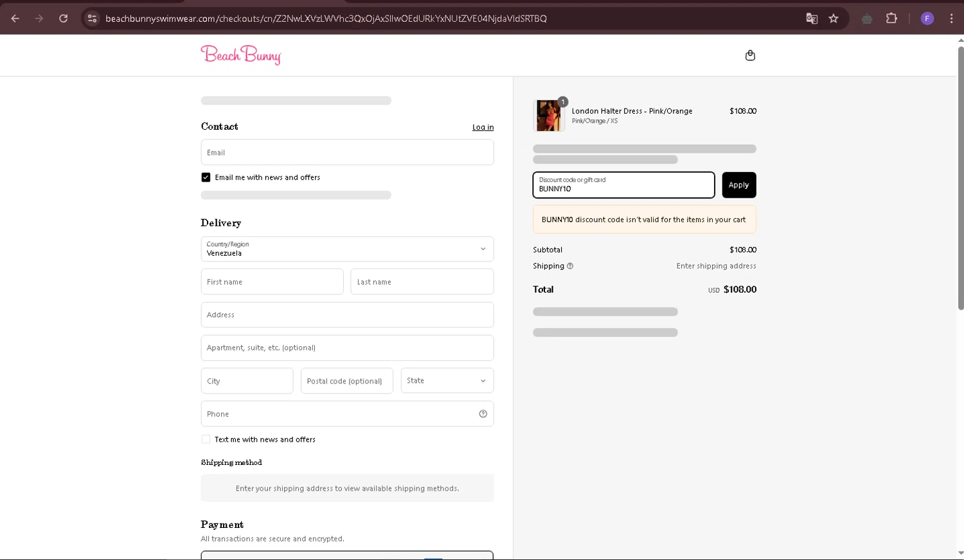Focus the City field

pyautogui.click(x=247, y=381)
